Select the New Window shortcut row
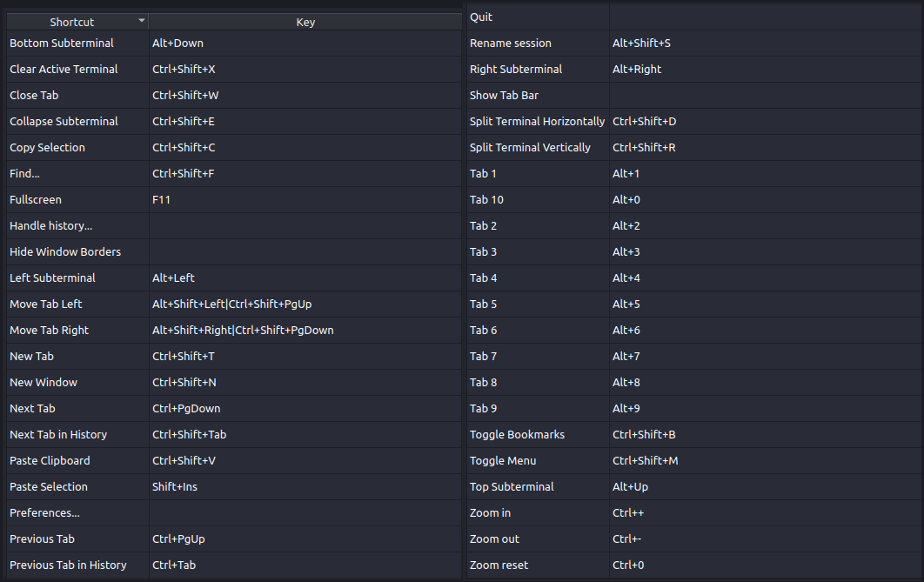Image resolution: width=924 pixels, height=582 pixels. (234, 382)
